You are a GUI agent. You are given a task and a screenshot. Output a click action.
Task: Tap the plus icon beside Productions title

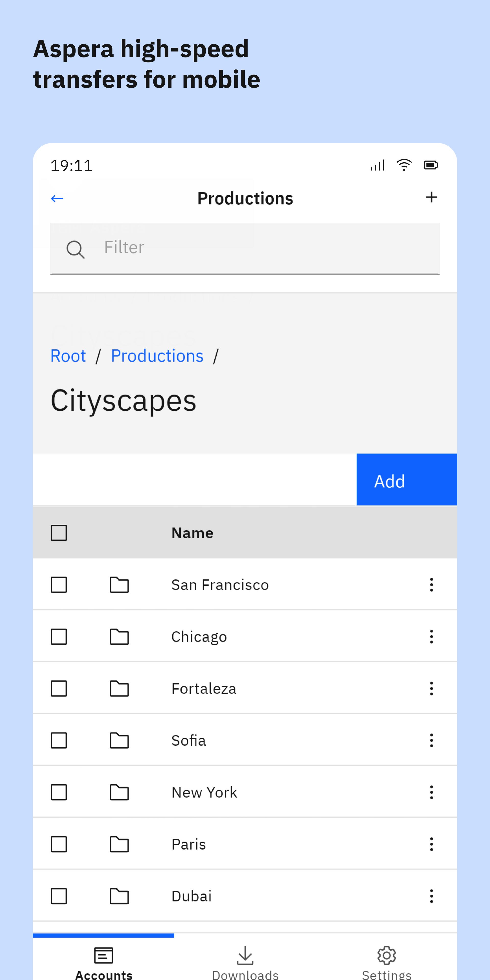pyautogui.click(x=431, y=197)
